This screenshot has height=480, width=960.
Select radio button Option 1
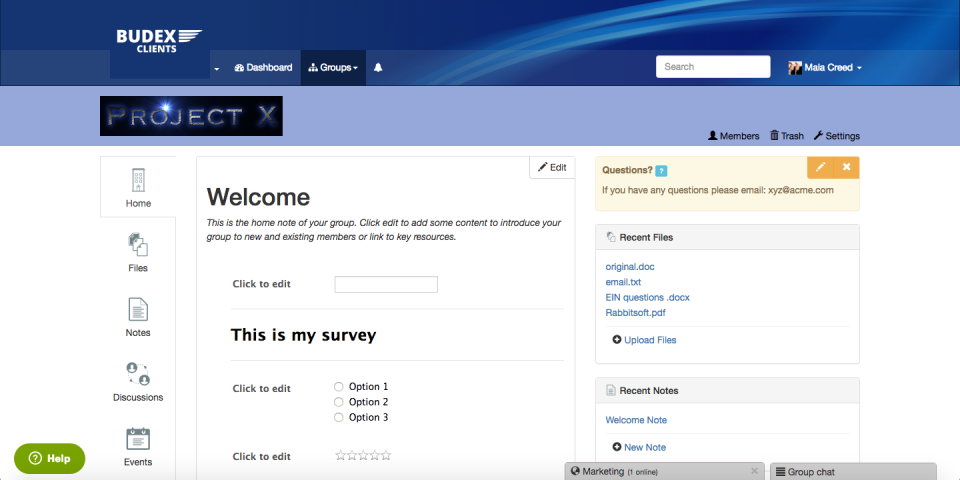(x=339, y=386)
